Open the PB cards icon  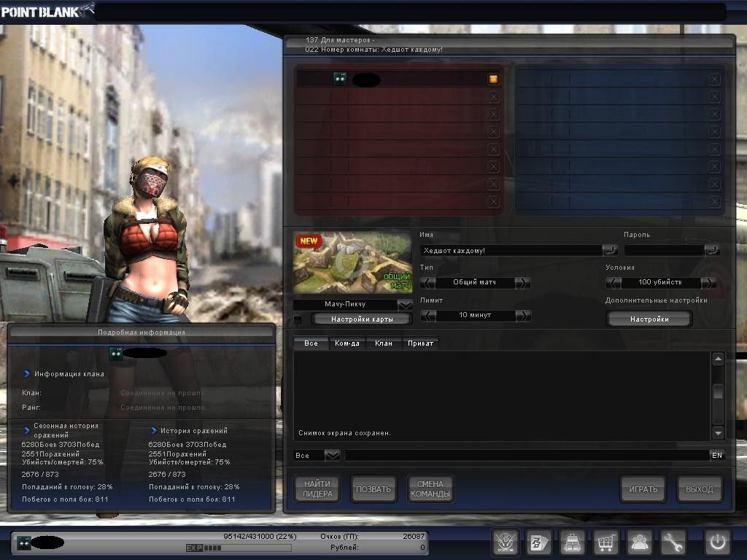pyautogui.click(x=539, y=542)
